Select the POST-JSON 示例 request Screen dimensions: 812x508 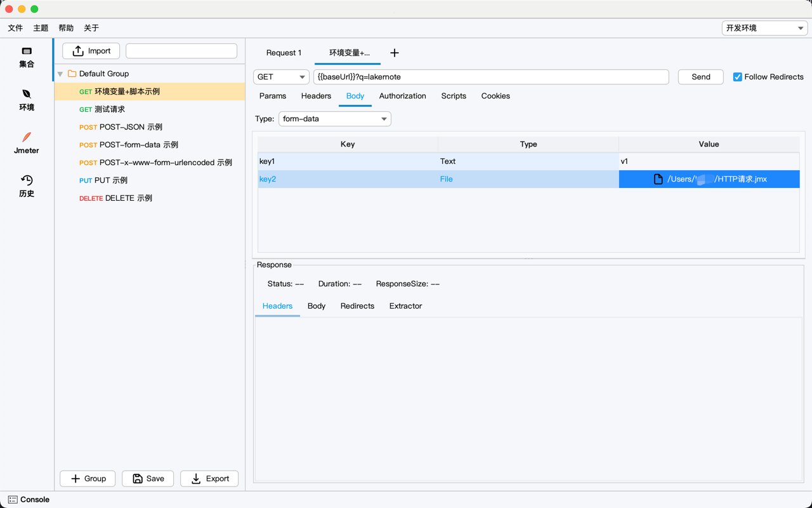(150, 127)
